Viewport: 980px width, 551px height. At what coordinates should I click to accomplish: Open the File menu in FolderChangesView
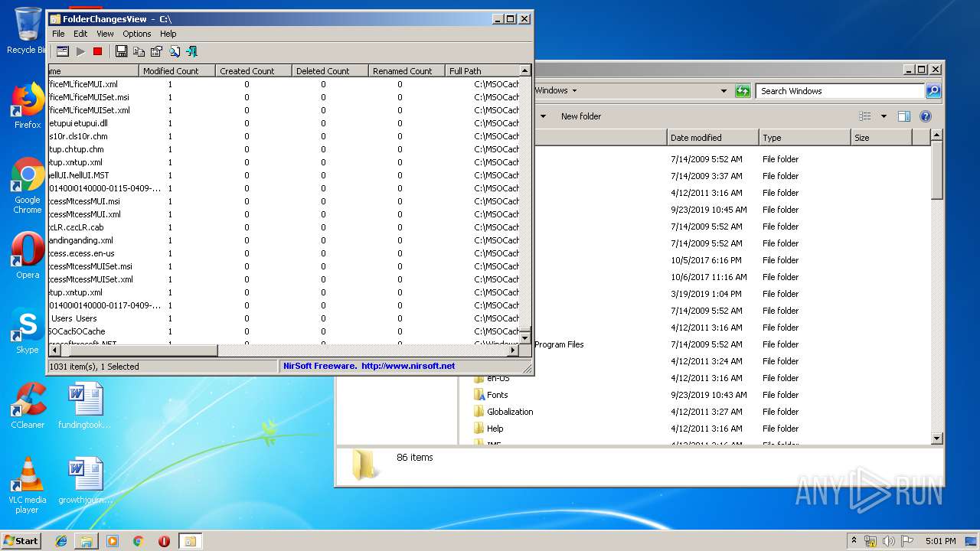pos(58,34)
